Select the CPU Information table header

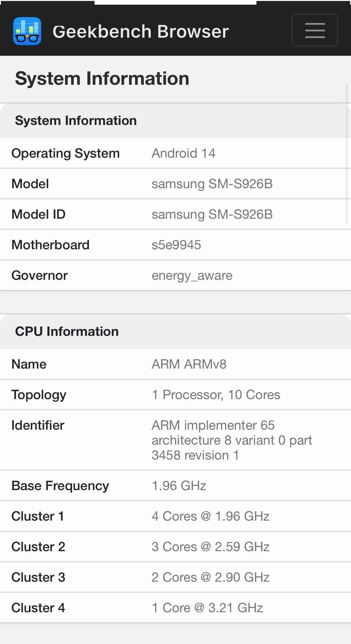pos(67,332)
